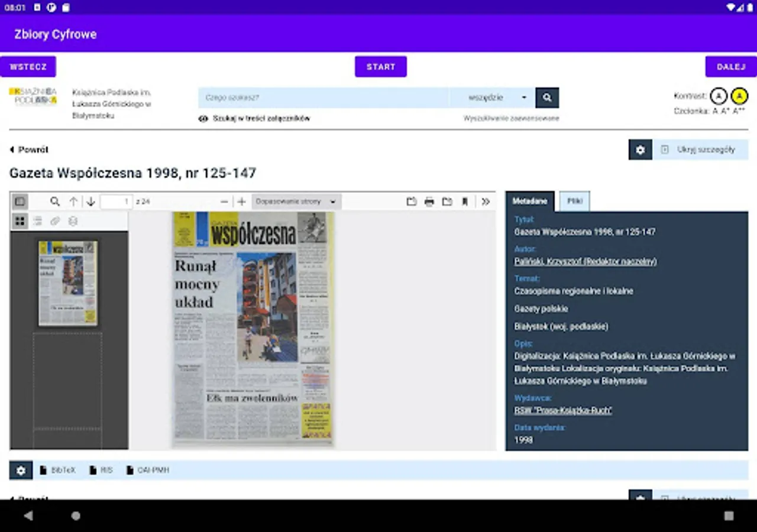Click the START button
The height and width of the screenshot is (532, 757).
381,67
